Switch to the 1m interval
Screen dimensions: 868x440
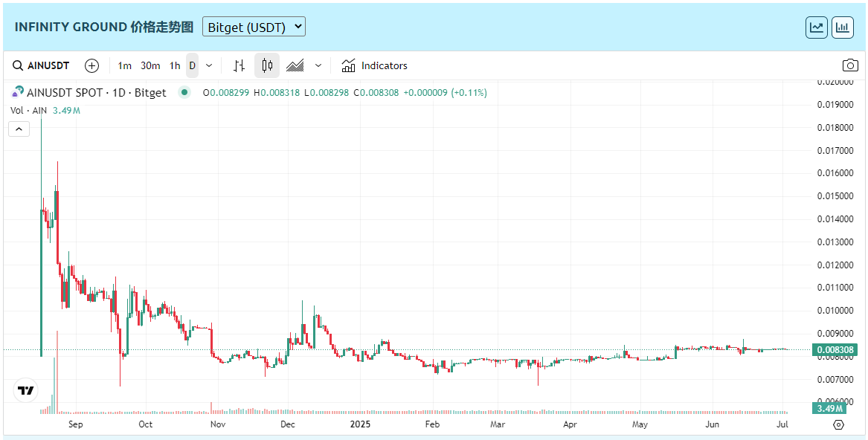tap(124, 65)
